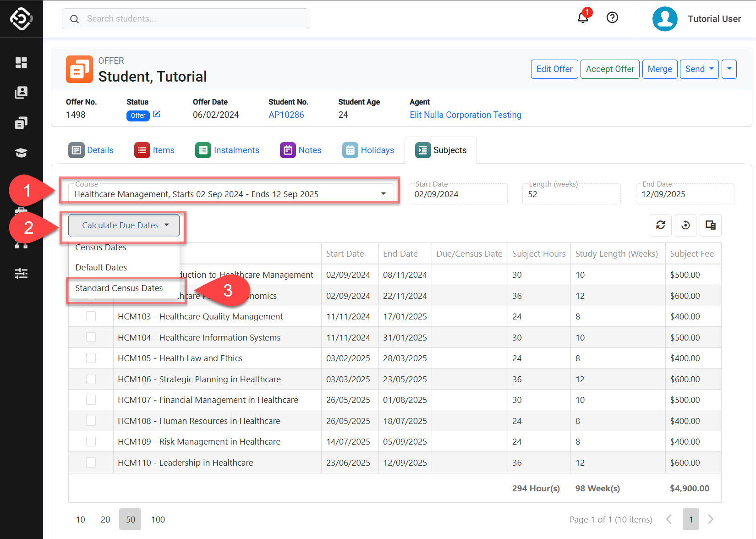Tick checkbox for HCM103 Healthcare Quality Management
756x539 pixels.
pos(91,316)
